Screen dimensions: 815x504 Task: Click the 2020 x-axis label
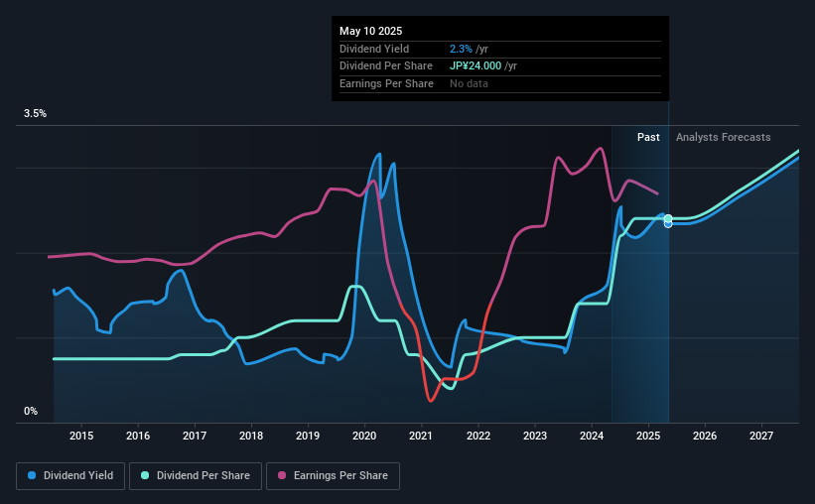coord(364,436)
